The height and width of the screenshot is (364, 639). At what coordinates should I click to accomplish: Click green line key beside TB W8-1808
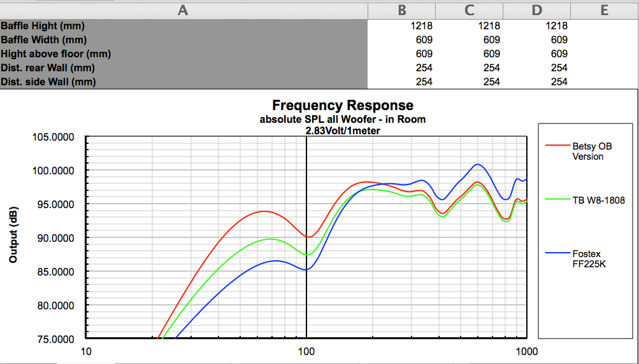click(557, 199)
